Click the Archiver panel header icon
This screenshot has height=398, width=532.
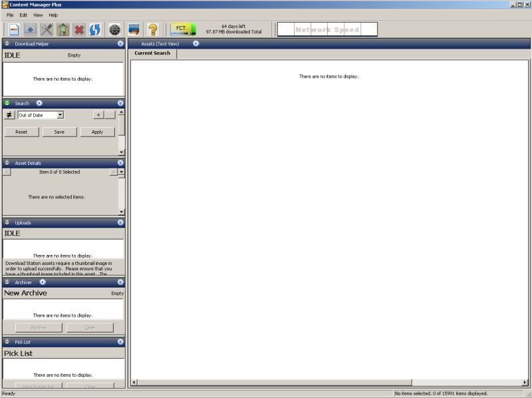point(7,282)
